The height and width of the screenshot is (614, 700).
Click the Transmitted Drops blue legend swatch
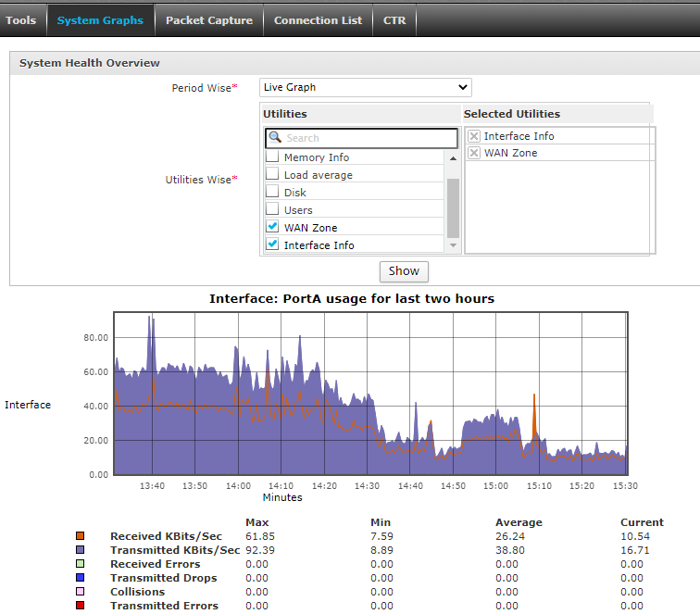(x=81, y=578)
